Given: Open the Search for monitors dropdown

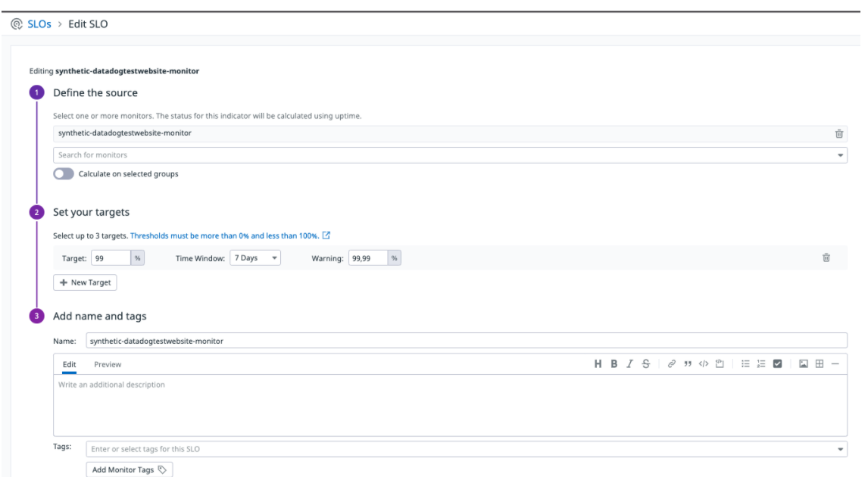Looking at the screenshot, I should 841,156.
